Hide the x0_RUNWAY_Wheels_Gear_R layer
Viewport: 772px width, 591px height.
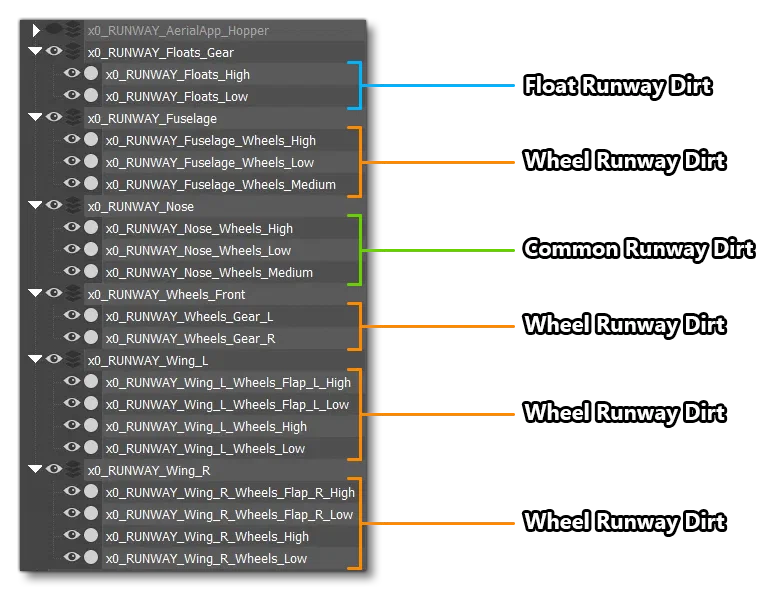coord(72,337)
